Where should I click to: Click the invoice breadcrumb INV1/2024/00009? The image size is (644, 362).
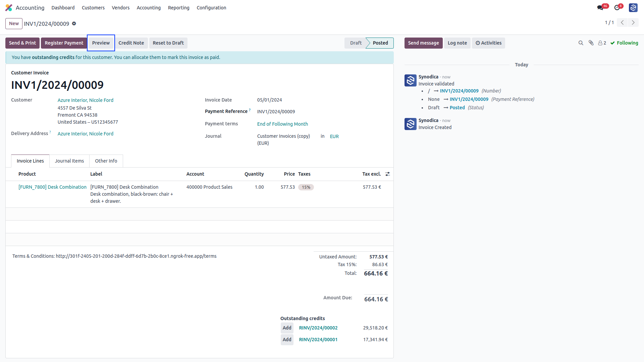pos(47,24)
